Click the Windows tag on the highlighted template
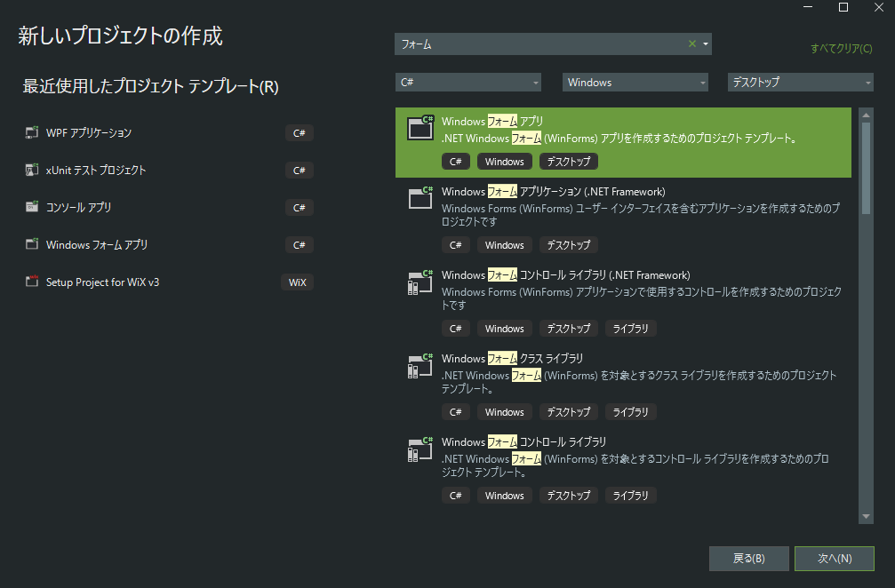The height and width of the screenshot is (588, 895). [505, 162]
